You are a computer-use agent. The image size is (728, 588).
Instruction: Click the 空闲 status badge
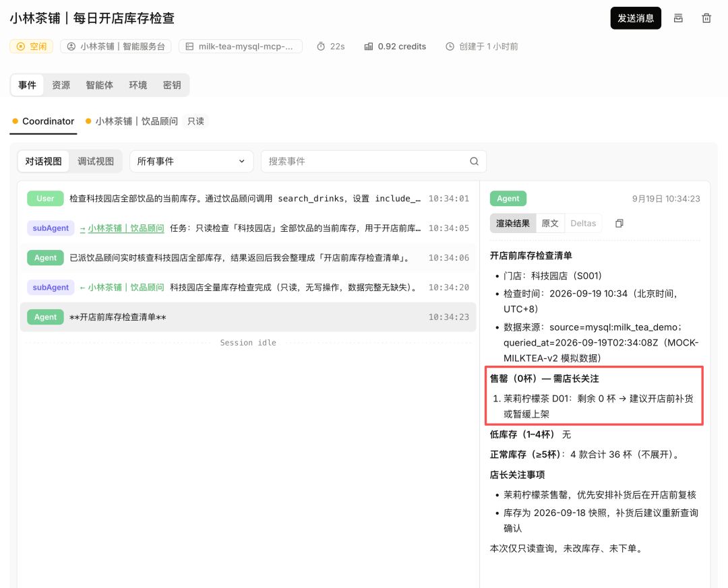(32, 46)
